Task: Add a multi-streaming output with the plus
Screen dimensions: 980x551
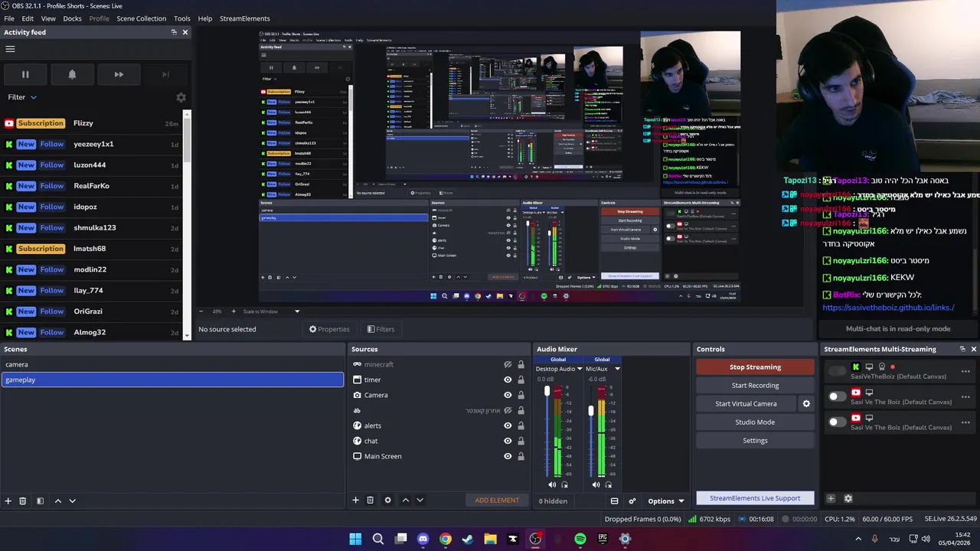Action: click(x=831, y=498)
